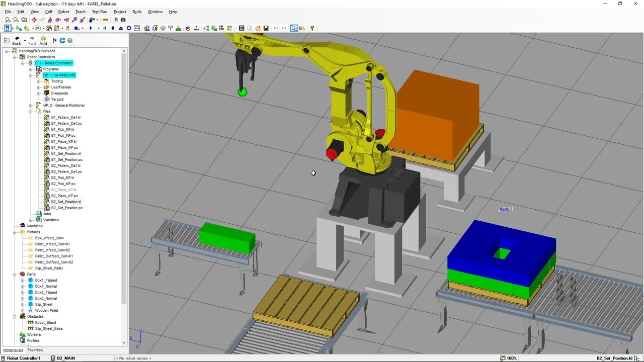Click B2_Set_Position.kl in status bar
The image size is (644, 362).
(x=615, y=358)
